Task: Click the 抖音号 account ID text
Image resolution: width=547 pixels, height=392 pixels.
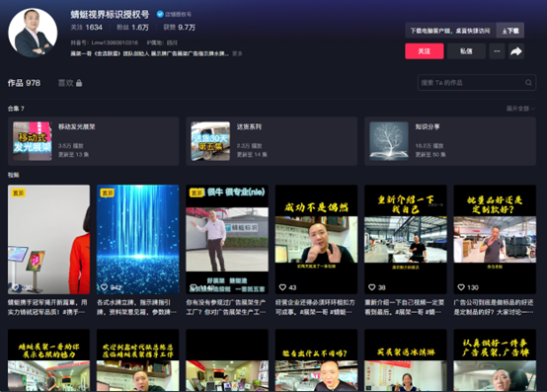Action: point(105,42)
